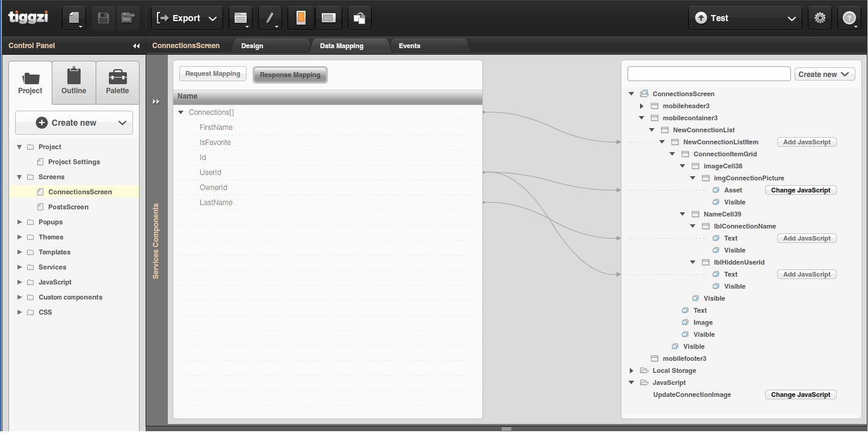Screen dimensions: 868x433
Task: Expand the mobileheader3 tree node
Action: pos(642,106)
